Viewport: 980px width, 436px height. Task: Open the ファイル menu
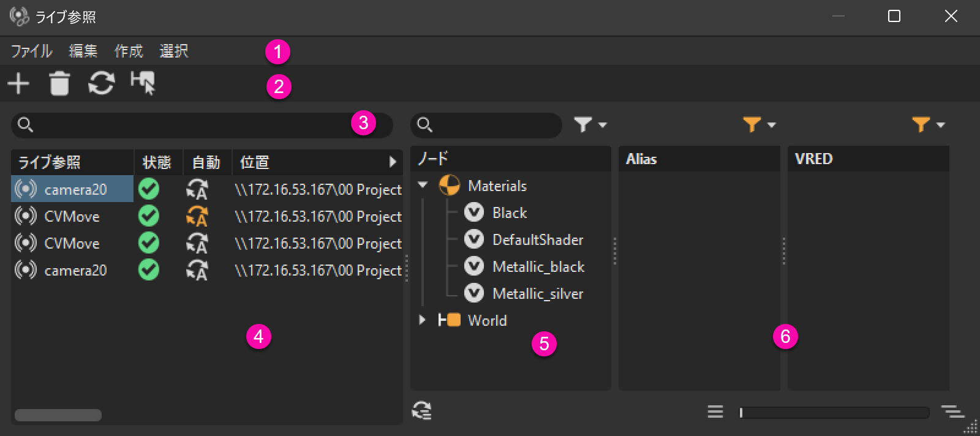(32, 51)
